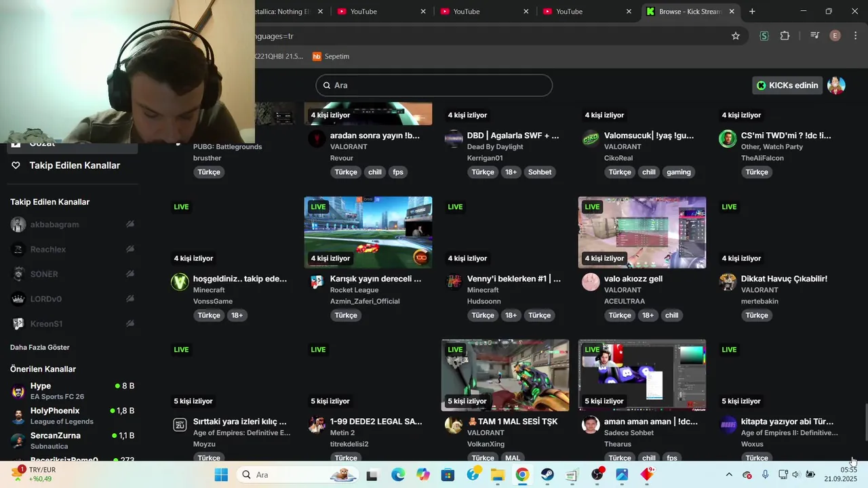The image size is (868, 488).
Task: Open VonssGame's channel avatar
Action: click(x=180, y=282)
